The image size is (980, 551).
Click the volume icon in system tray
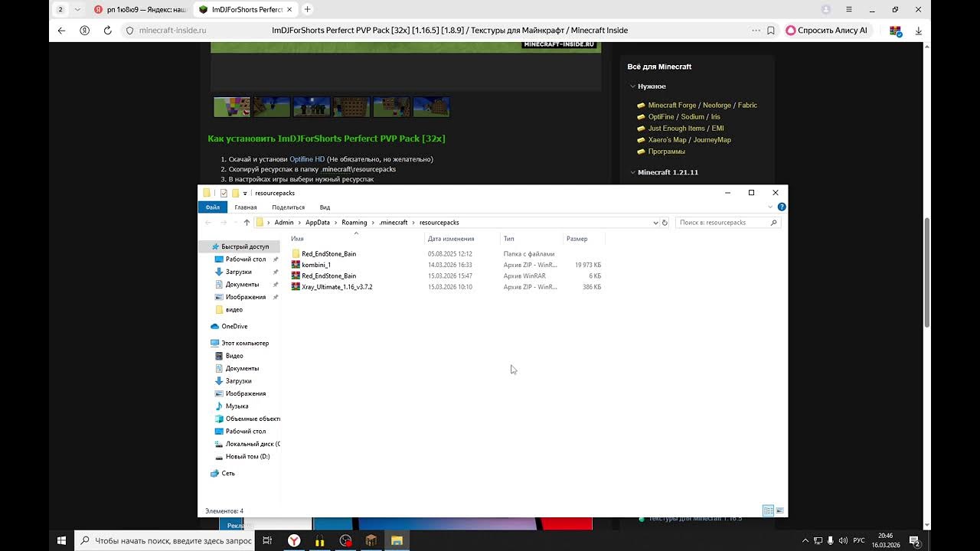pos(843,540)
